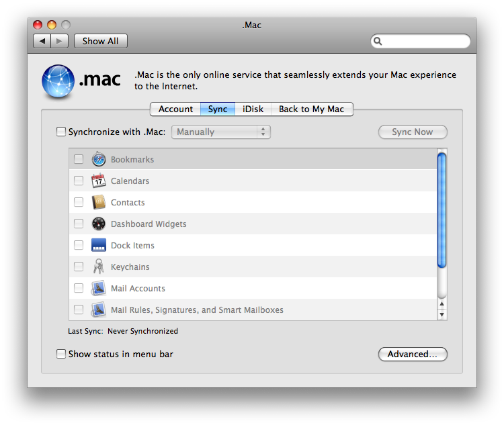Select the Contacts row text
504x425 pixels.
tap(128, 203)
